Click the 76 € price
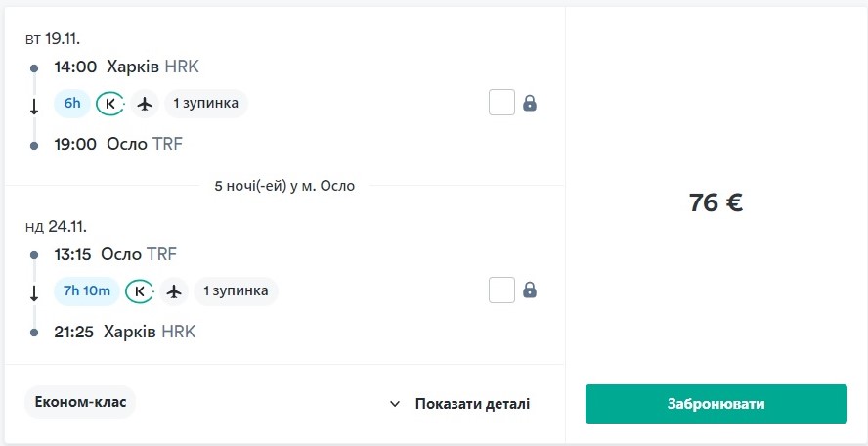This screenshot has height=446, width=868. pyautogui.click(x=716, y=202)
